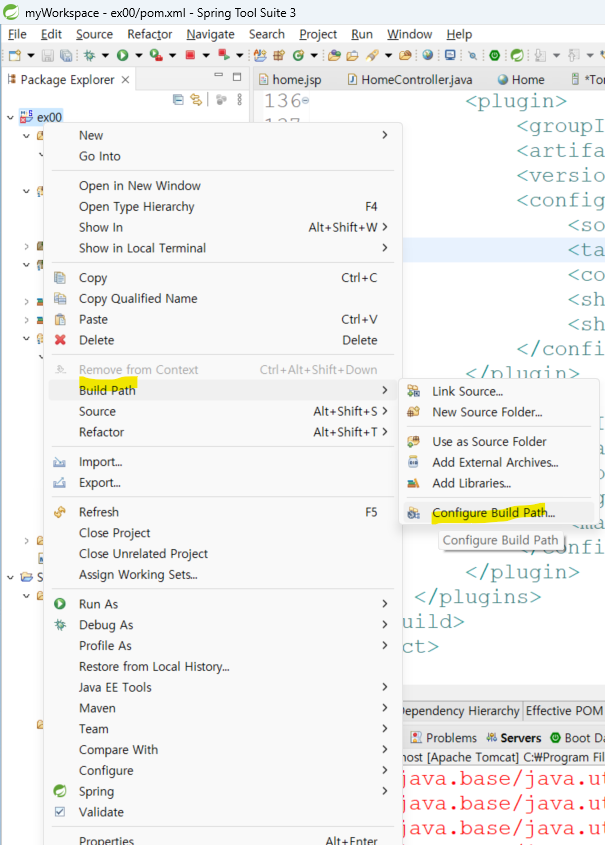Screen dimensions: 605x845
Task: Click the Refresh icon in context menu
Action: point(60,512)
